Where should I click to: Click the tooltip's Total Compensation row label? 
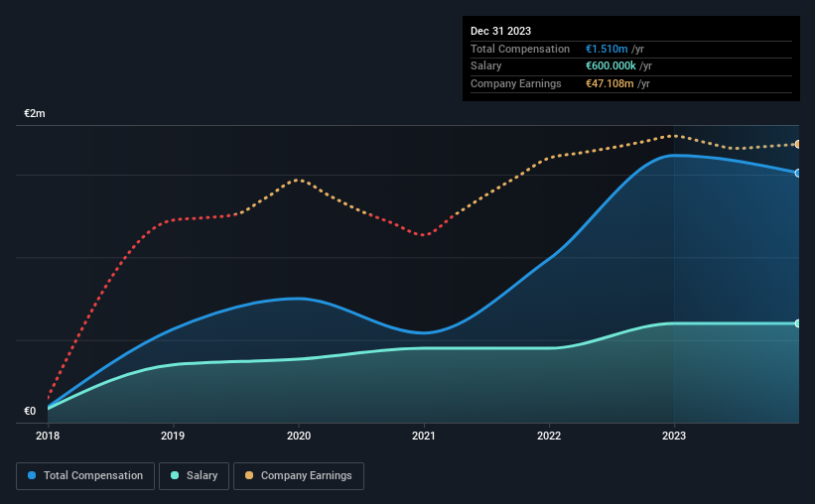click(520, 49)
